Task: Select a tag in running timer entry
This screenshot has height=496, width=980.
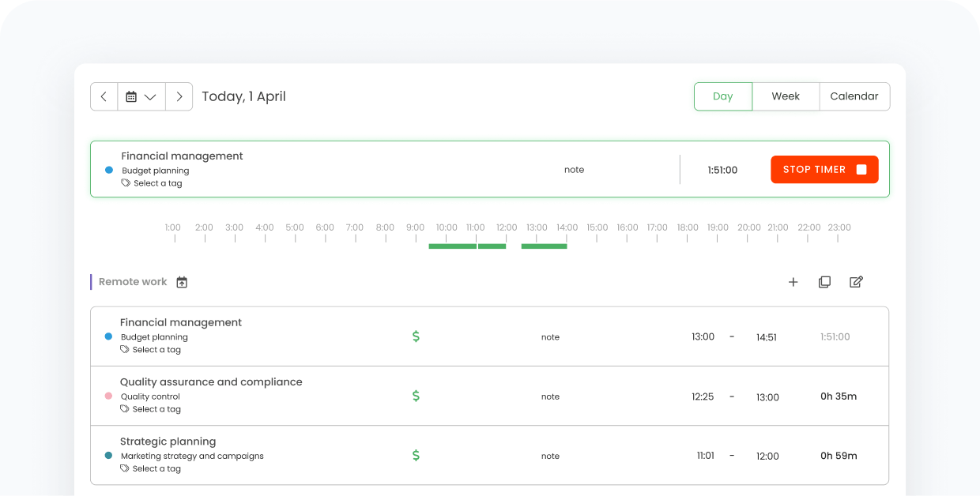Action: pyautogui.click(x=157, y=183)
